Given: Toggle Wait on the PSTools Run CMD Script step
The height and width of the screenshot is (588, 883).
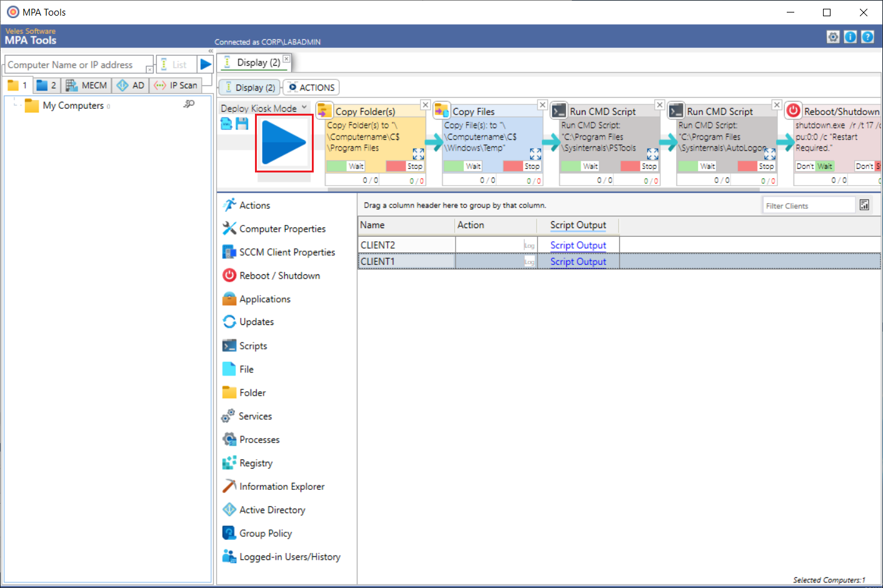Looking at the screenshot, I should [x=580, y=166].
